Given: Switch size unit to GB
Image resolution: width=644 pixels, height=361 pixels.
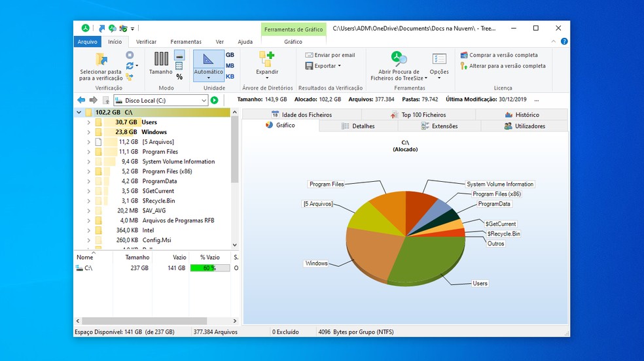Looking at the screenshot, I should 230,56.
